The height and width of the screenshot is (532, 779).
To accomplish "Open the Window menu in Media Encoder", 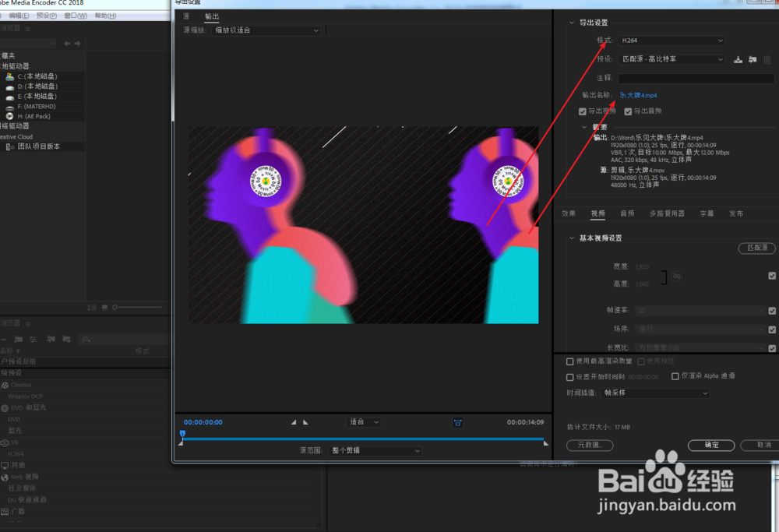I will (x=76, y=16).
